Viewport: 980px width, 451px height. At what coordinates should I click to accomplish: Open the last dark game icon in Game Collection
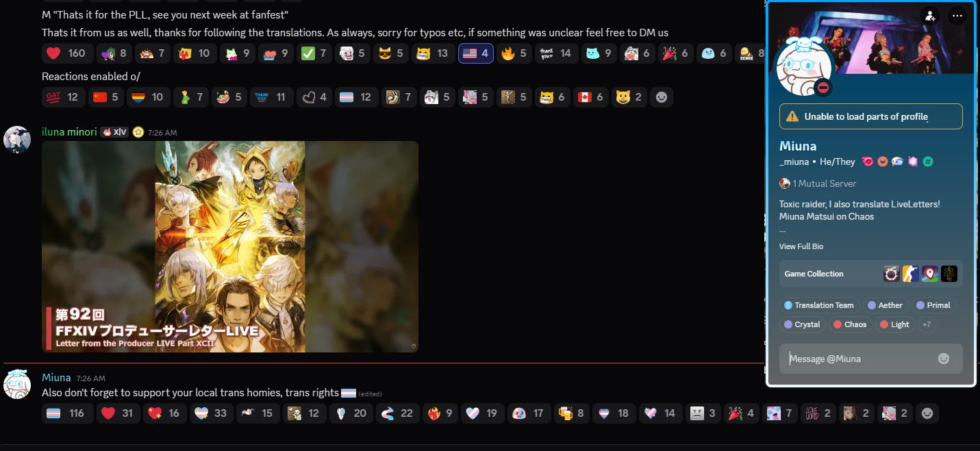tap(948, 274)
